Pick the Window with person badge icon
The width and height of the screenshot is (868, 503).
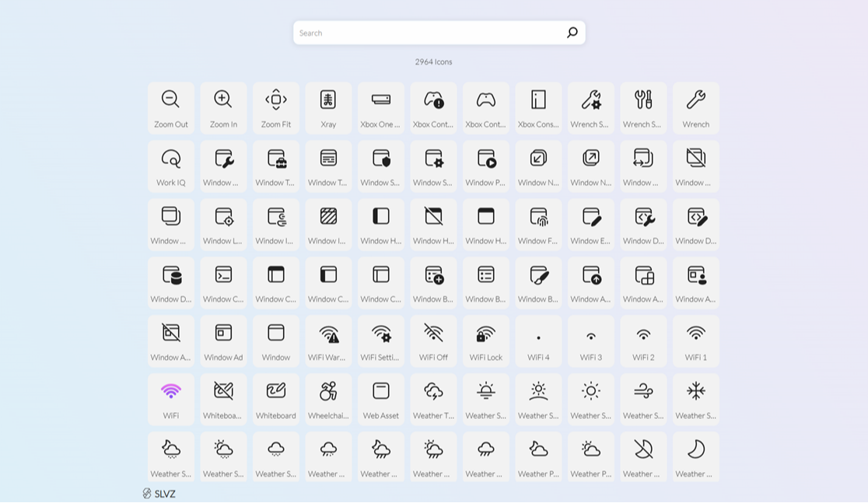tap(696, 283)
